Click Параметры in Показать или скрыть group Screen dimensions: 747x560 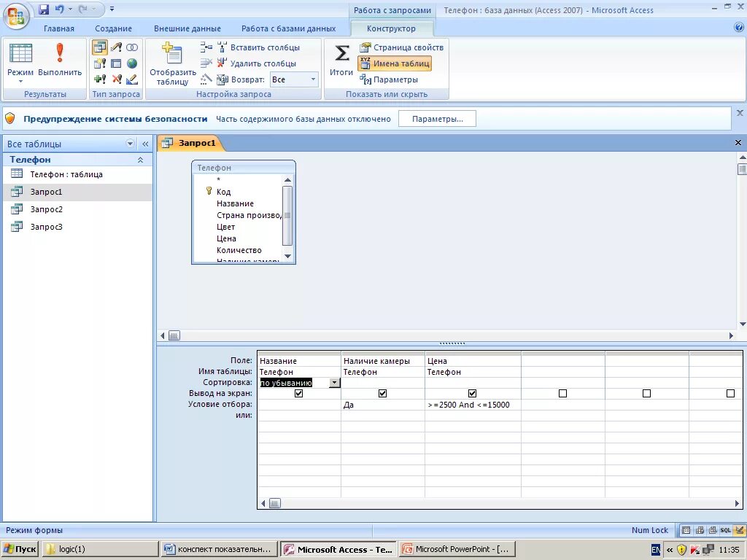pos(389,79)
